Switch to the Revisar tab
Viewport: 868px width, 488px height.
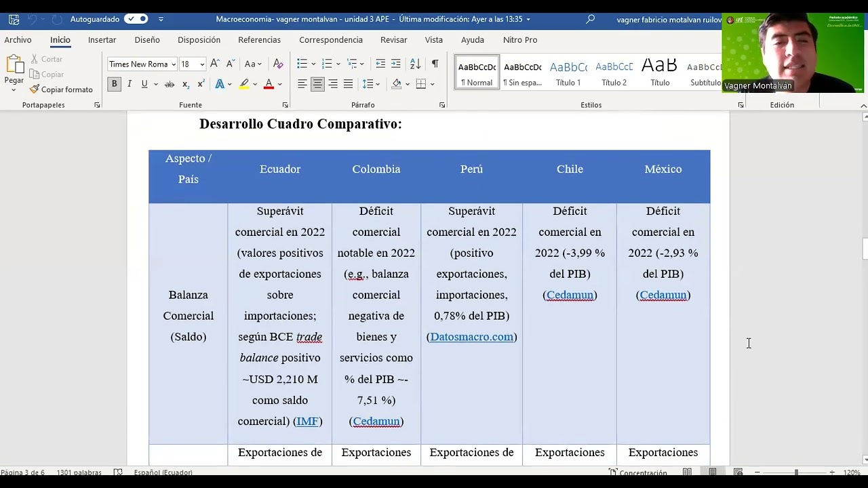393,40
